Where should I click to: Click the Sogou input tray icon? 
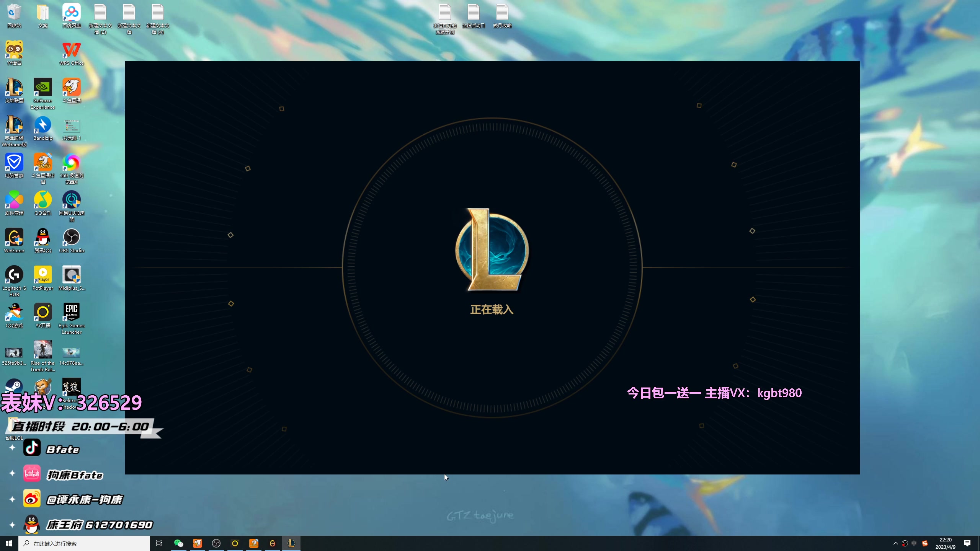[924, 543]
